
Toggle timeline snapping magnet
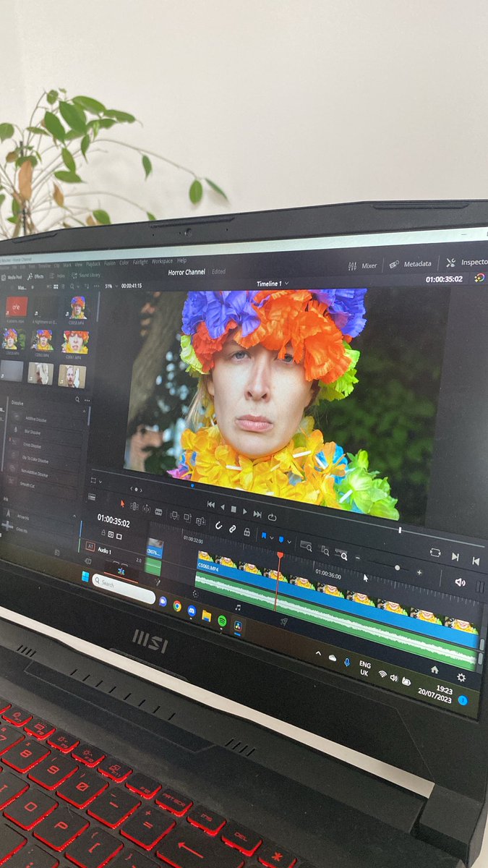(x=218, y=525)
